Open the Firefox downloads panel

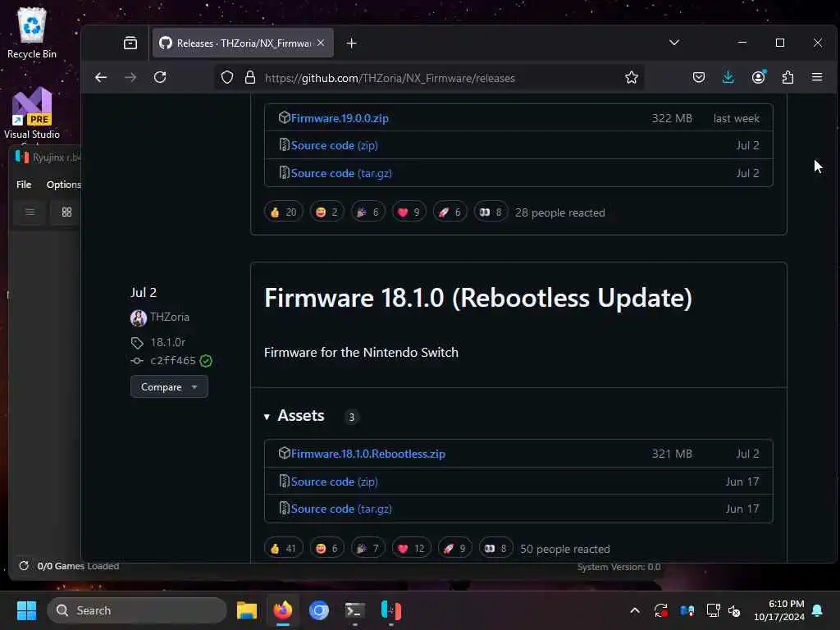coord(728,78)
